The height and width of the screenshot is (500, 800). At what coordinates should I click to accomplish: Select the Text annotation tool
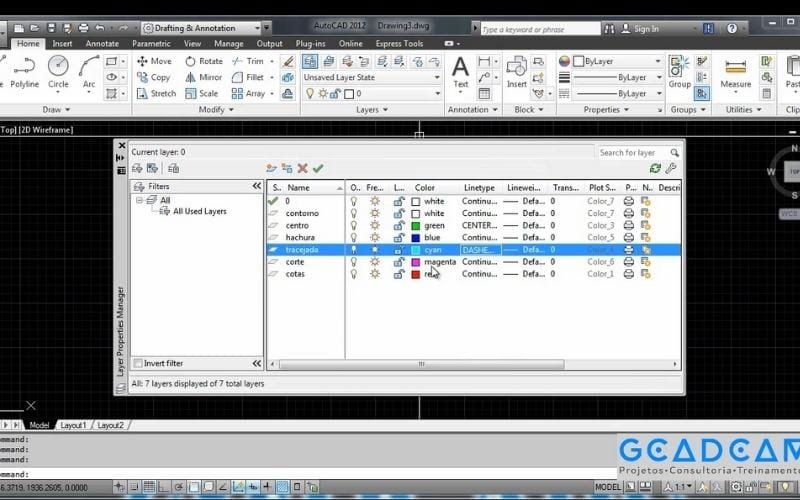[460, 72]
